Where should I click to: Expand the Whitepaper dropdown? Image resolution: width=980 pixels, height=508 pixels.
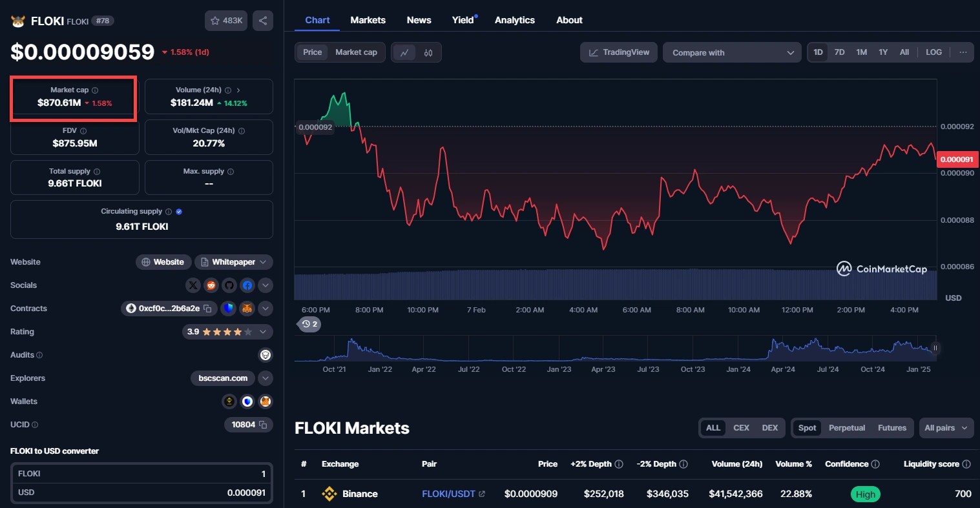(233, 262)
